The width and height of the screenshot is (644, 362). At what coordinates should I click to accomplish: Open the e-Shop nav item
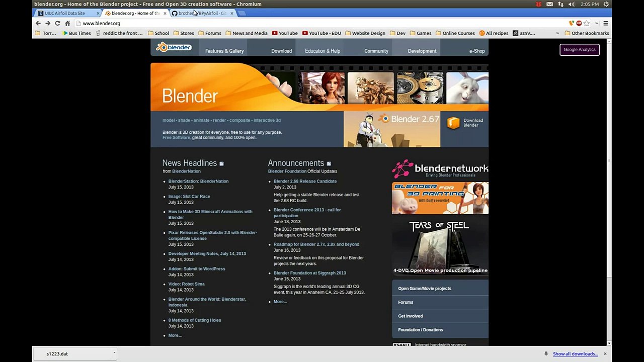[x=477, y=51]
